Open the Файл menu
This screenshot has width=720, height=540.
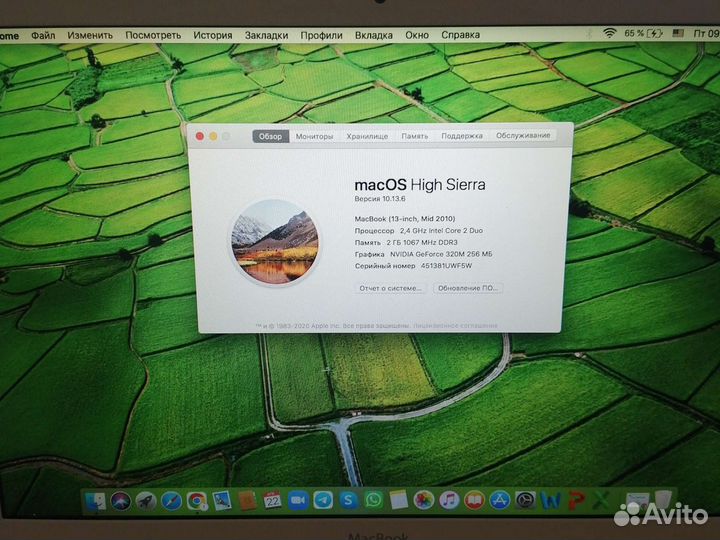pos(43,35)
